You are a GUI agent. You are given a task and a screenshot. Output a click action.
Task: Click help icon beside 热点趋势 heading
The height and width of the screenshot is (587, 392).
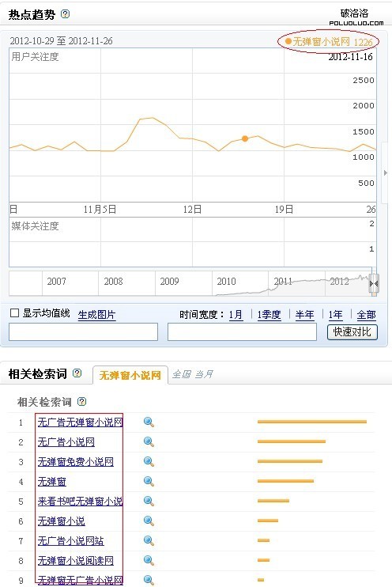[x=65, y=14]
